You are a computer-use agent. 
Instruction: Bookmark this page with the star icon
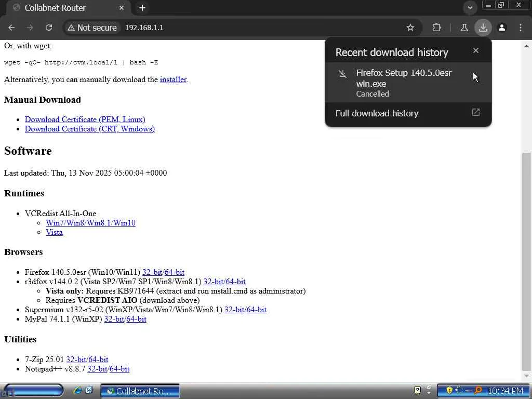(x=410, y=28)
